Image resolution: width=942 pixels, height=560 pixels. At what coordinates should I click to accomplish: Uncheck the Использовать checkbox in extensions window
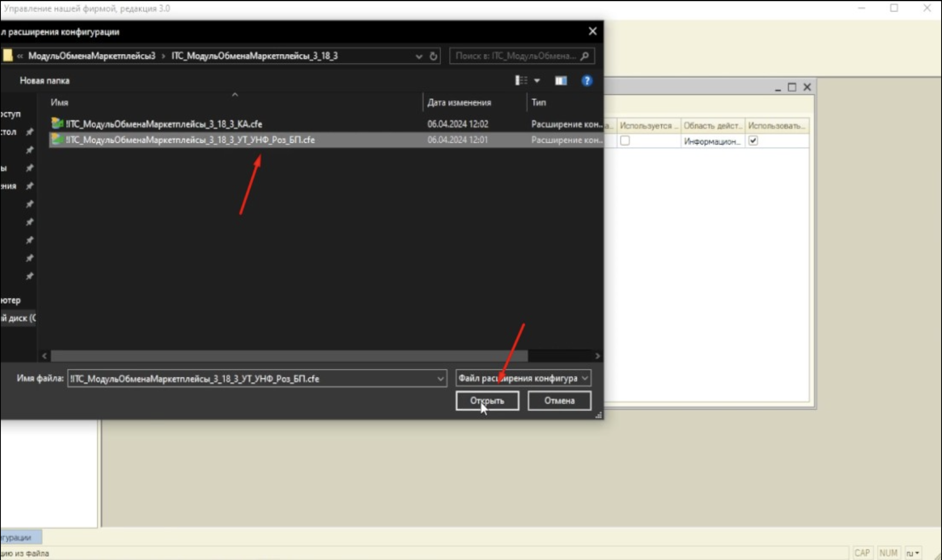point(753,141)
